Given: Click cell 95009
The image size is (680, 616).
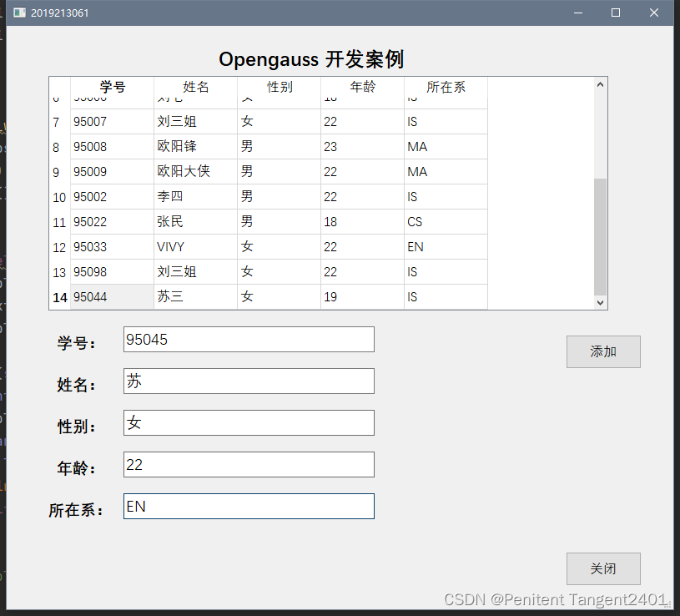Looking at the screenshot, I should click(x=113, y=172).
